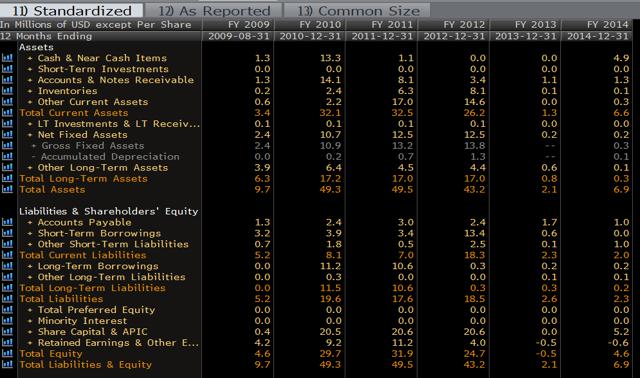The height and width of the screenshot is (378, 640).
Task: Open chart icon for LT Investments & LT Receivables
Action: pyautogui.click(x=7, y=124)
